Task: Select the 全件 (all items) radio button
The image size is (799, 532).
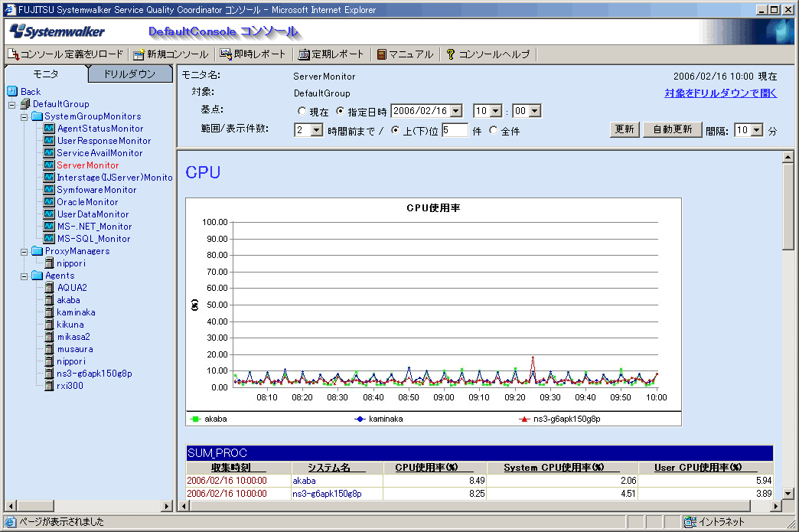Action: tap(493, 130)
